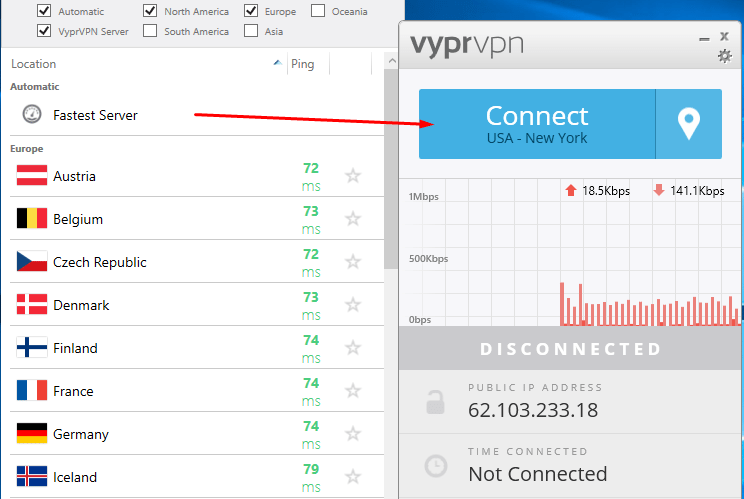Click the Not Connected time value
This screenshot has width=744, height=499.
tap(538, 474)
